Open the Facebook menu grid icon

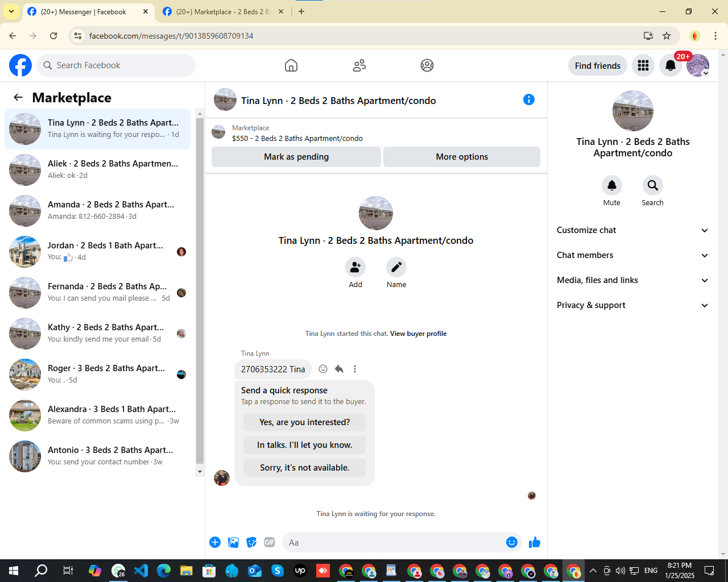tap(643, 65)
